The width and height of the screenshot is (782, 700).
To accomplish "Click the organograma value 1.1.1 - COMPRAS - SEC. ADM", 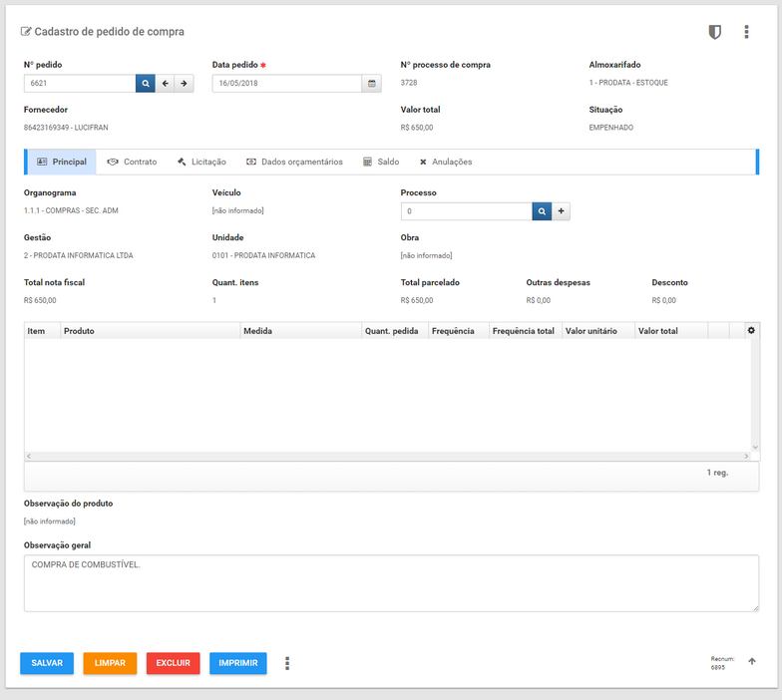I will pyautogui.click(x=71, y=211).
